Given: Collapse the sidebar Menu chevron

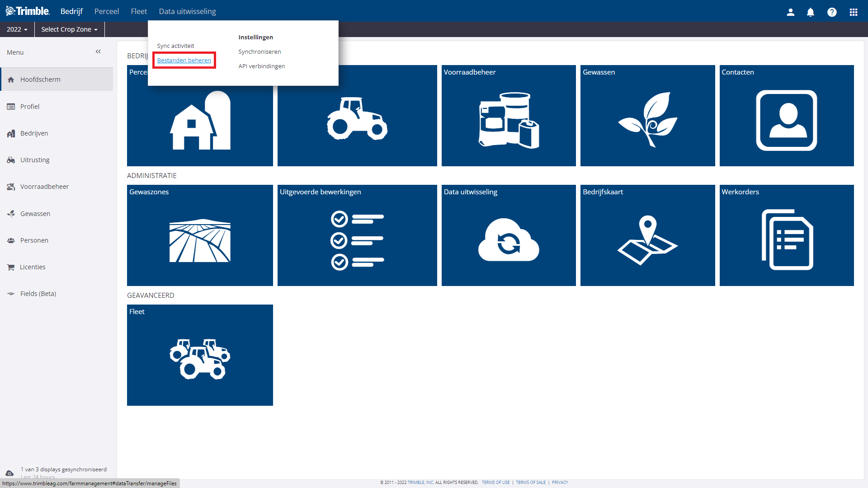Looking at the screenshot, I should point(98,52).
